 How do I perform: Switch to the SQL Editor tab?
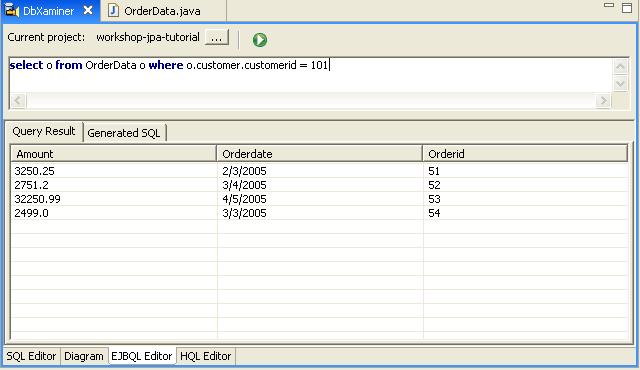(31, 356)
